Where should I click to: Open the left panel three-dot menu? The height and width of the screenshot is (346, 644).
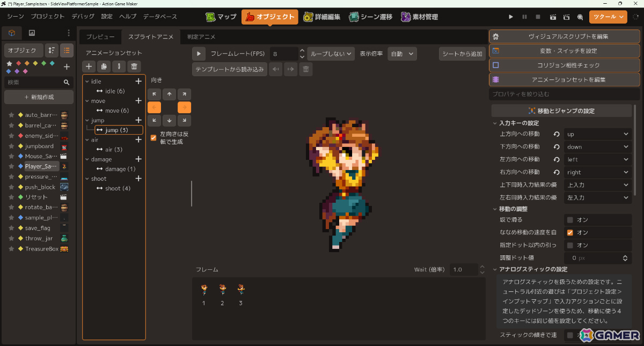68,33
